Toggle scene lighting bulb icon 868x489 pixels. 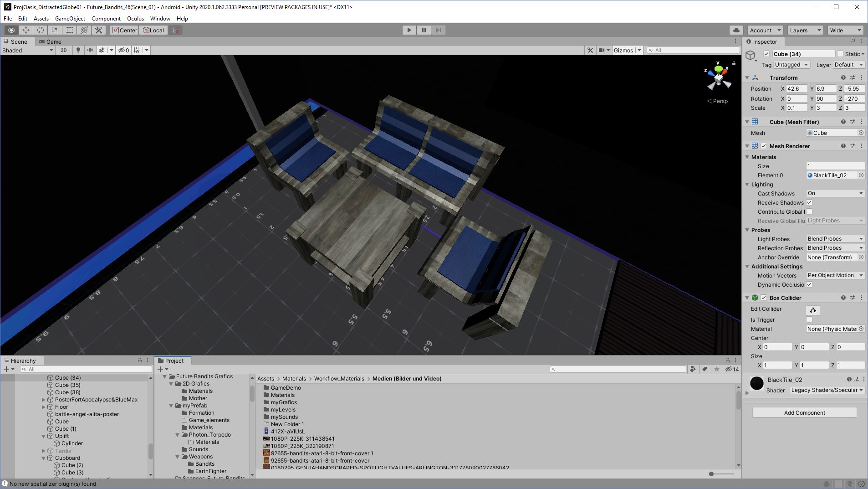(x=78, y=50)
